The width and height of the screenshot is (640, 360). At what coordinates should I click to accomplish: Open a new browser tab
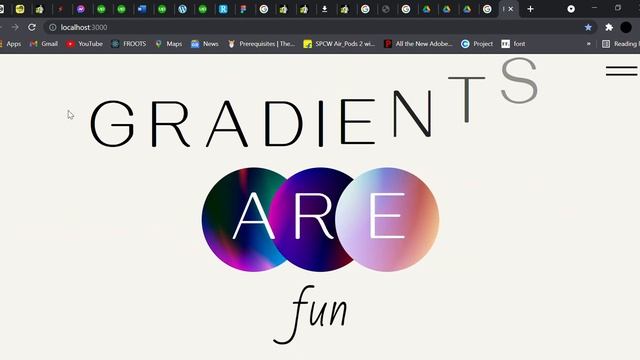tap(530, 9)
